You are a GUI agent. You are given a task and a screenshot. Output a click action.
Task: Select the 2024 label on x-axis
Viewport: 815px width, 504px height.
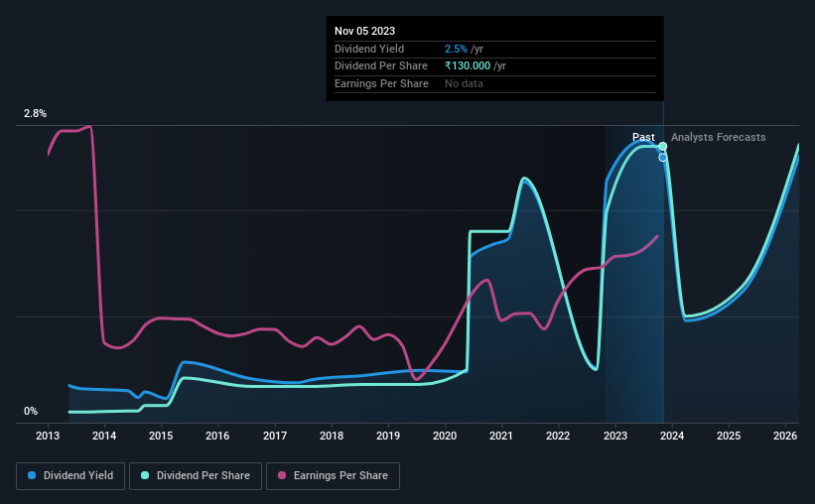point(671,436)
